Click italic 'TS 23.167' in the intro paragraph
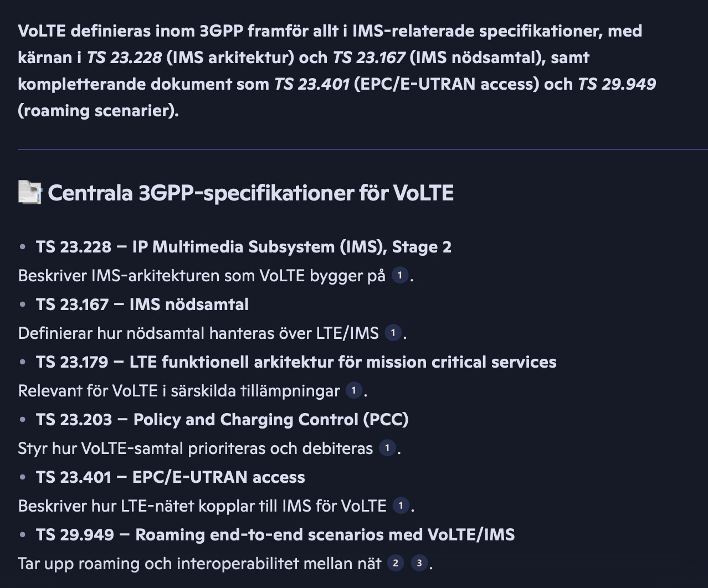This screenshot has width=708, height=588. coord(369,57)
